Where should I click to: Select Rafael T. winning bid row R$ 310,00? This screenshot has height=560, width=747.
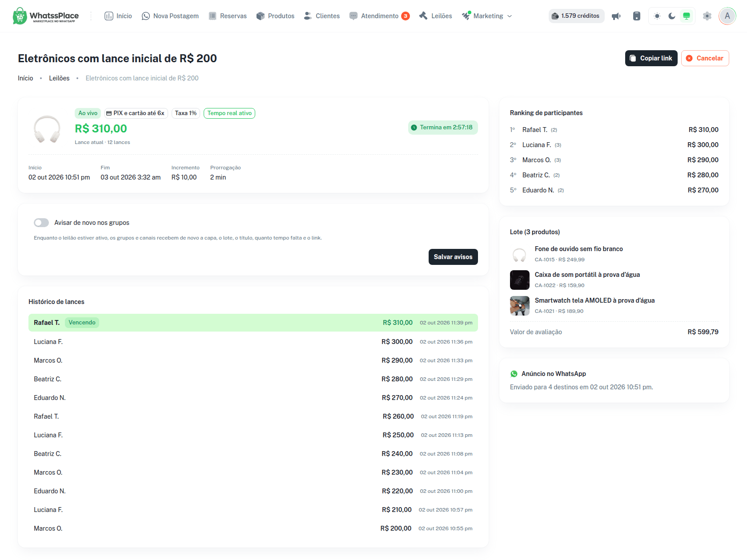253,323
